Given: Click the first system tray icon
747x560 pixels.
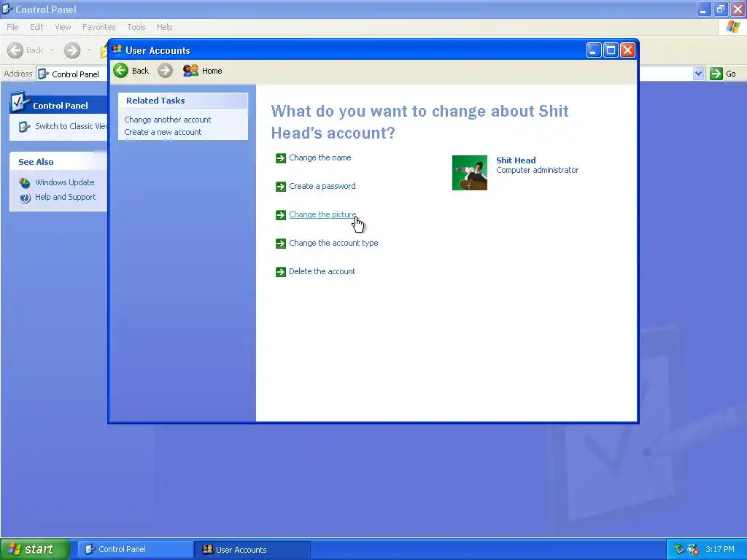Looking at the screenshot, I should pyautogui.click(x=679, y=550).
